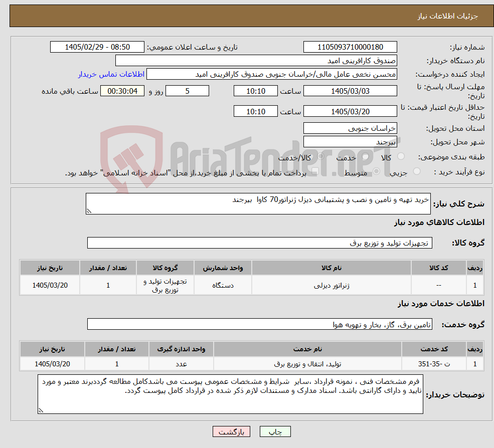Click the response deadline date 1405/03/03
Screen dimensions: 494x448
[x=350, y=91]
